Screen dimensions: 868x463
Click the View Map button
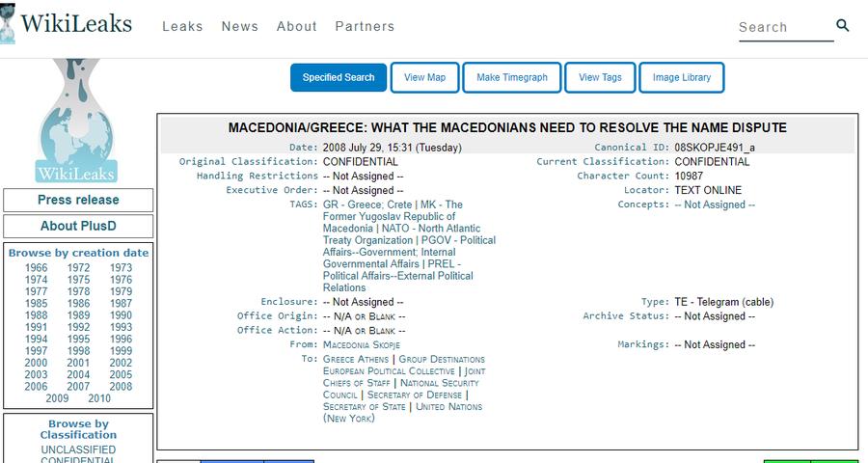click(424, 77)
